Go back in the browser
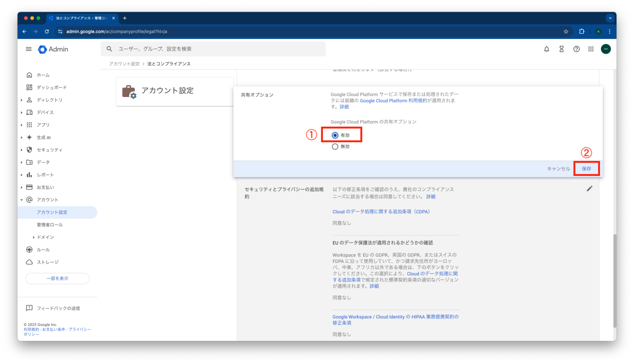 click(x=24, y=32)
